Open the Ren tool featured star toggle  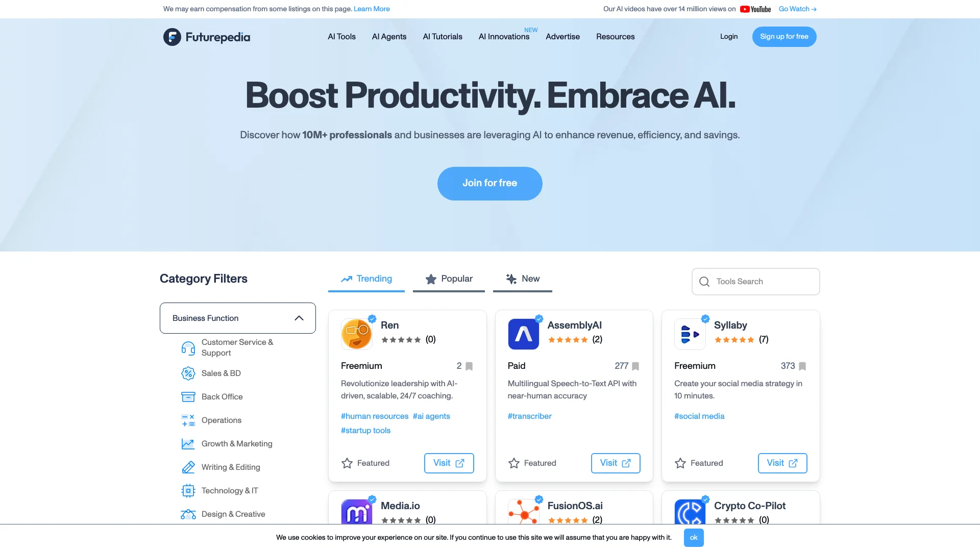pos(347,463)
